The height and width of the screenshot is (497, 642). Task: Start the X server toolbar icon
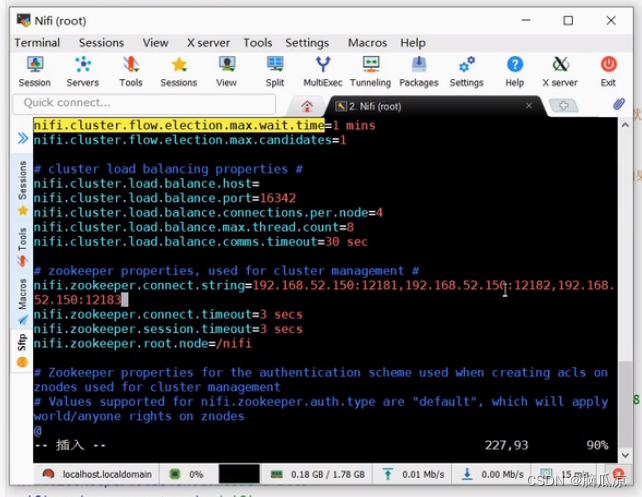click(560, 72)
